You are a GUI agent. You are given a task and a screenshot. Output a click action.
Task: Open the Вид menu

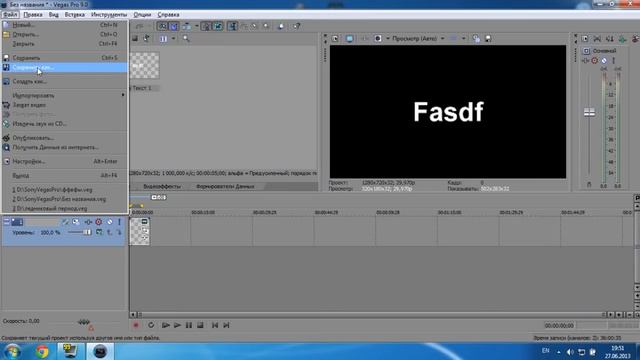pos(53,14)
